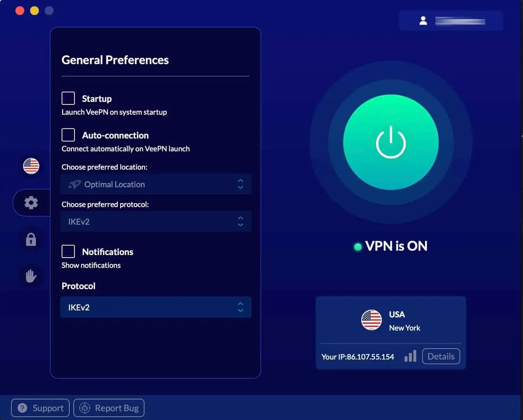Screen dimensions: 523x420
Task: View connection Details
Action: coord(441,356)
